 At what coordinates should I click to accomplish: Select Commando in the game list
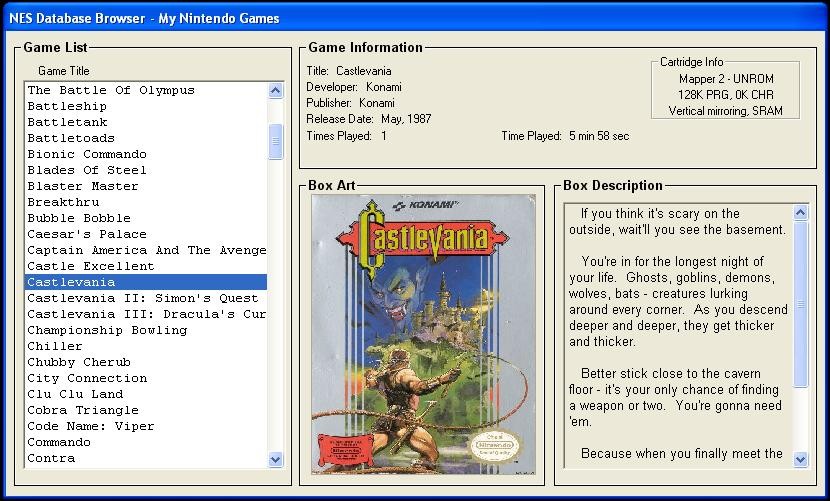coord(146,442)
